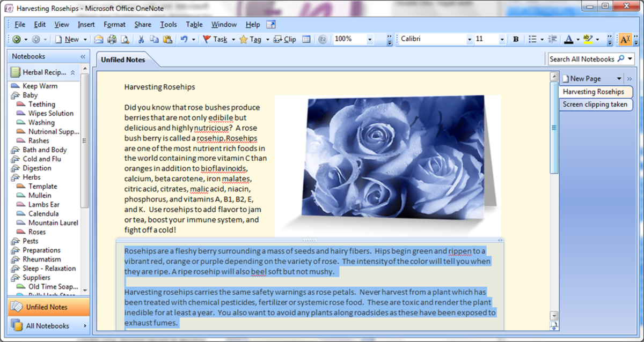Open the font name dropdown
The height and width of the screenshot is (342, 644).
pyautogui.click(x=470, y=39)
